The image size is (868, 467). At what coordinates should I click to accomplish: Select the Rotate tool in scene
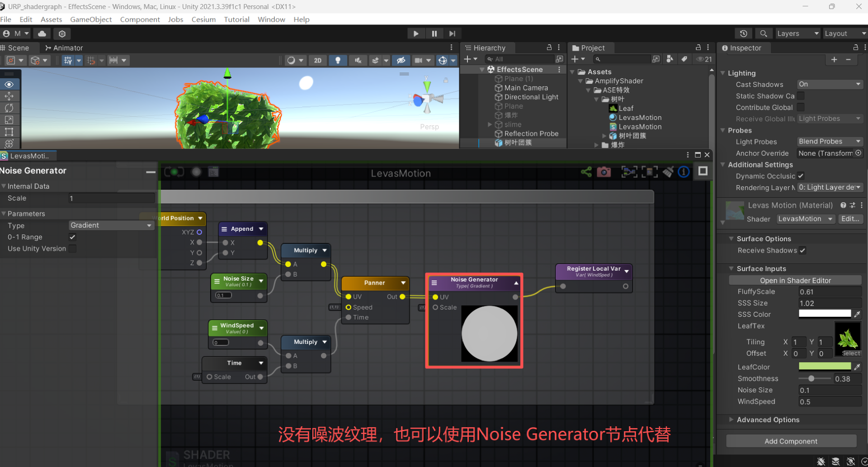[x=9, y=108]
